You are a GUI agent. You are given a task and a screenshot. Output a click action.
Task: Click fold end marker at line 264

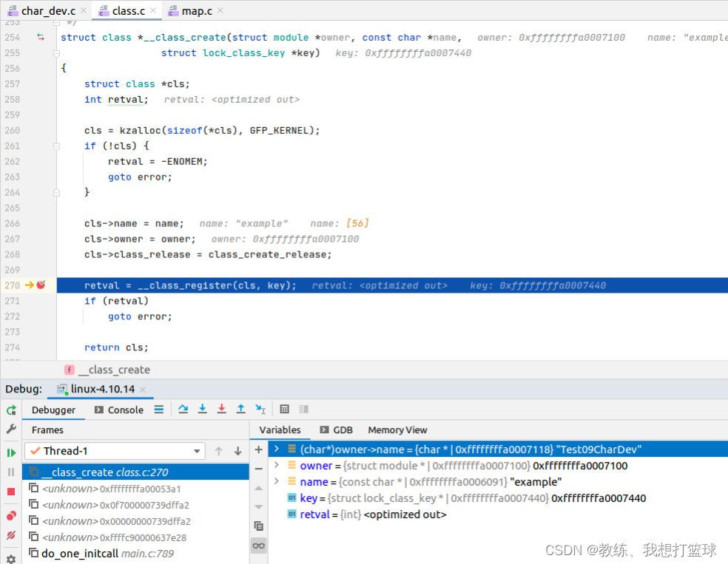[57, 192]
